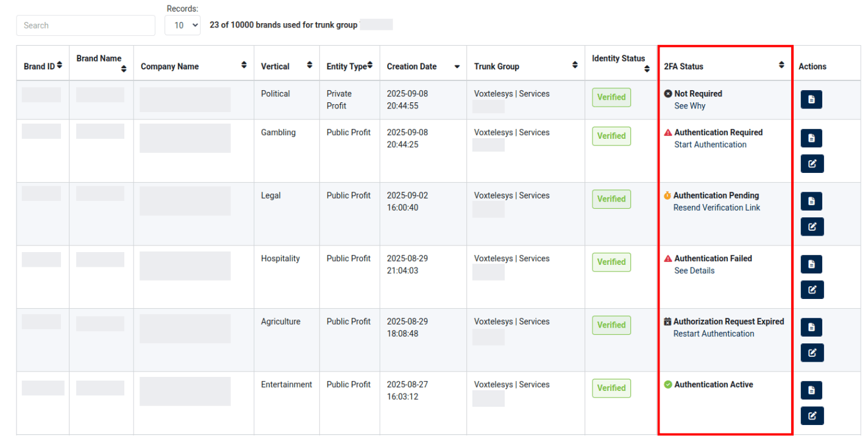Click Resend Verification Link
Screen dimensions: 868x436
tap(716, 208)
